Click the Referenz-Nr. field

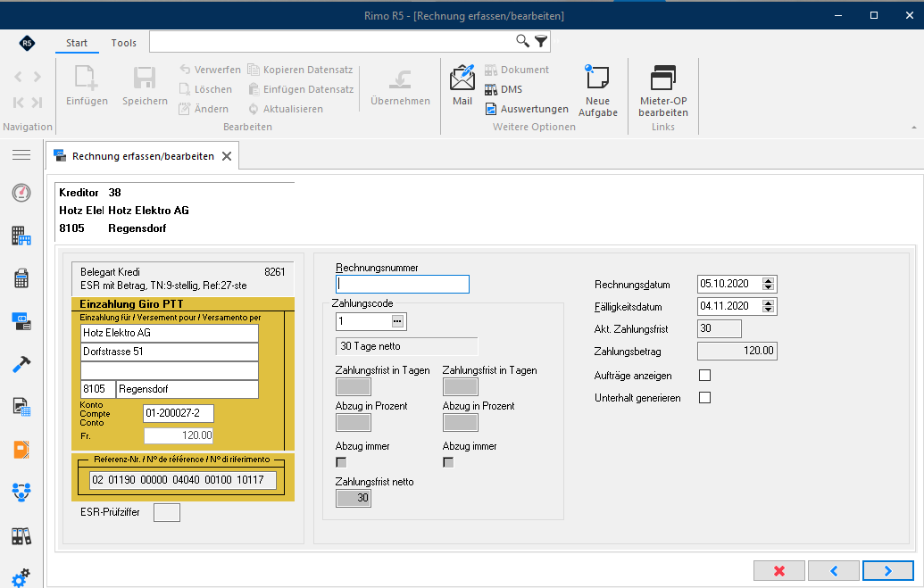183,480
